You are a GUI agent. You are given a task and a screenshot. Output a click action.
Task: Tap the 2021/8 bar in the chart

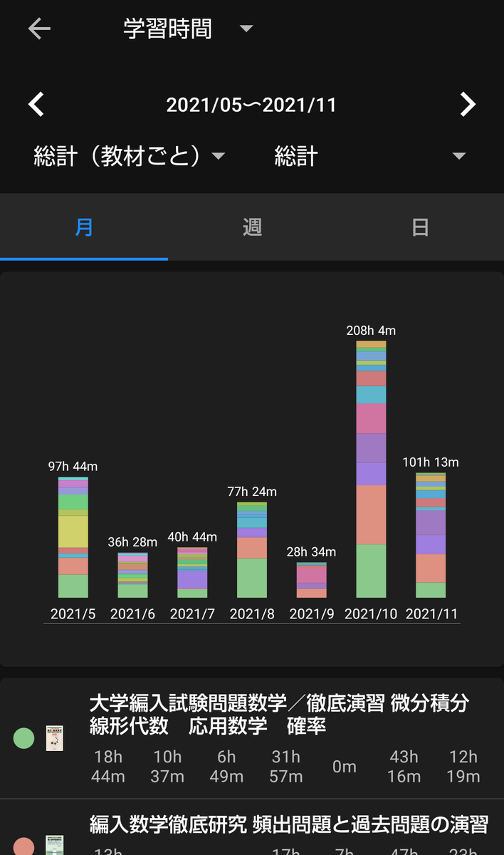pos(252,550)
